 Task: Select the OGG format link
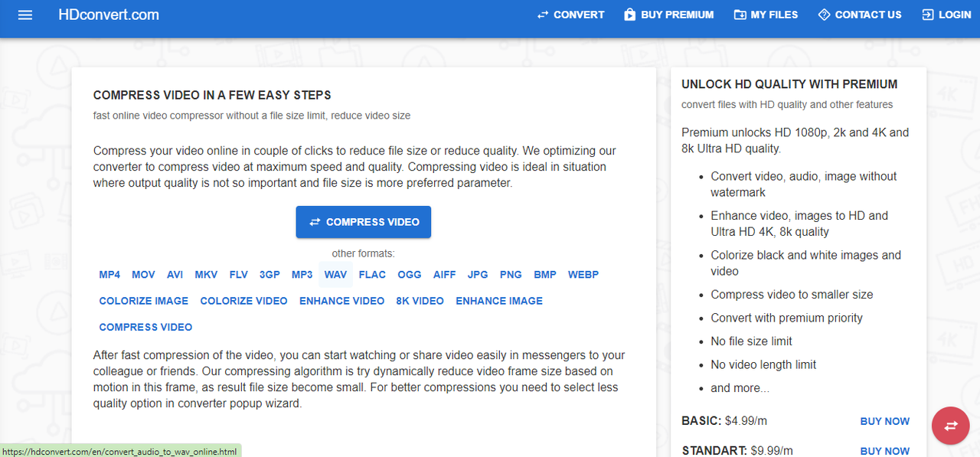[410, 275]
